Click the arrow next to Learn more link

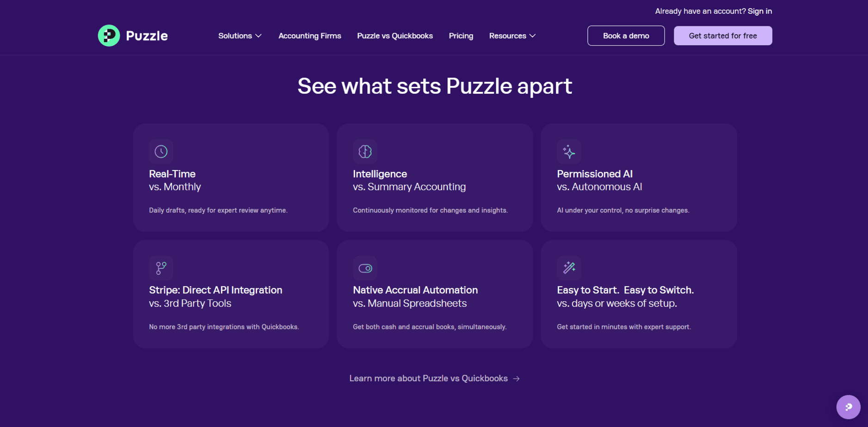(517, 378)
